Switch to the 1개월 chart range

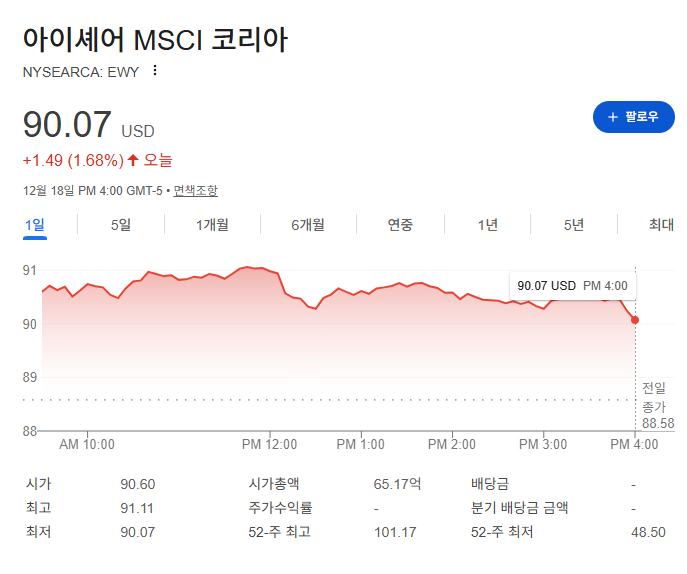point(212,225)
